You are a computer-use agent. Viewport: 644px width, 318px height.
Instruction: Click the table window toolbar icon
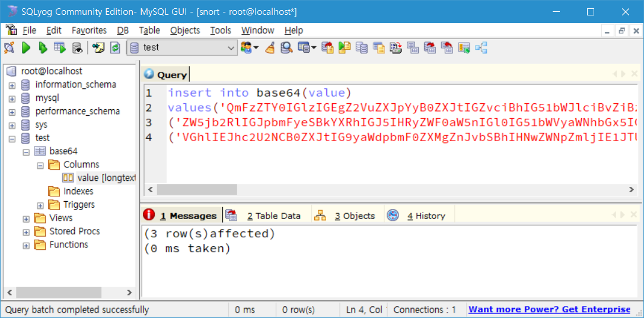[x=304, y=47]
